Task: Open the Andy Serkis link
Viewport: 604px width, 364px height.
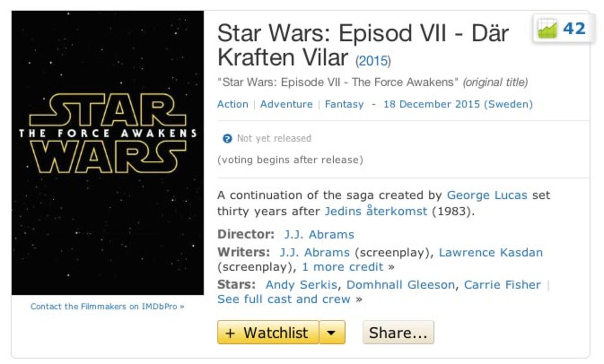Action: click(x=301, y=285)
